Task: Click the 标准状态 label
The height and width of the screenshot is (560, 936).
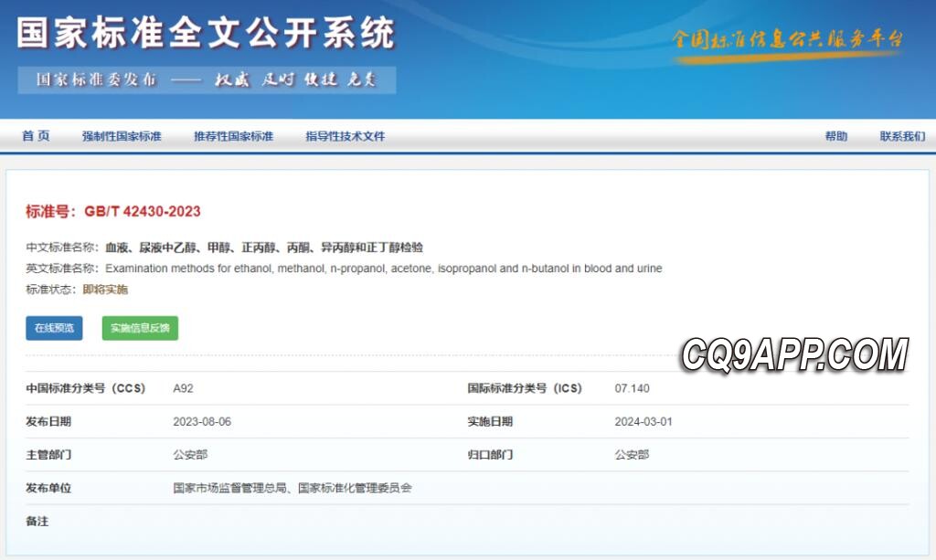Action: click(x=51, y=290)
